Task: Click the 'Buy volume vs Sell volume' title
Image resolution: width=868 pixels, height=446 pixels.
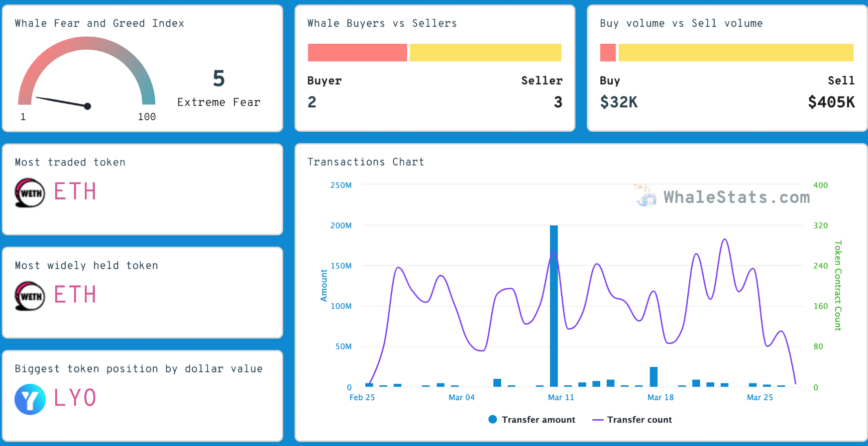Action: pyautogui.click(x=681, y=23)
